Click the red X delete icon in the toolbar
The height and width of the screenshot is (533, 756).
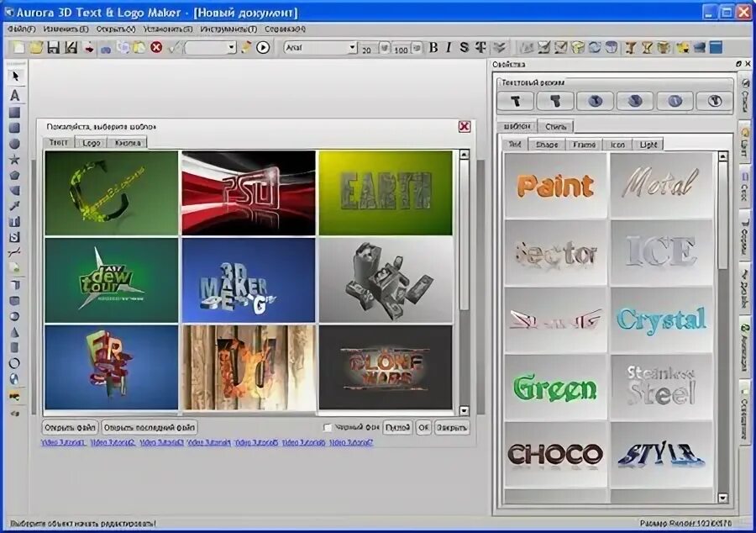point(156,47)
